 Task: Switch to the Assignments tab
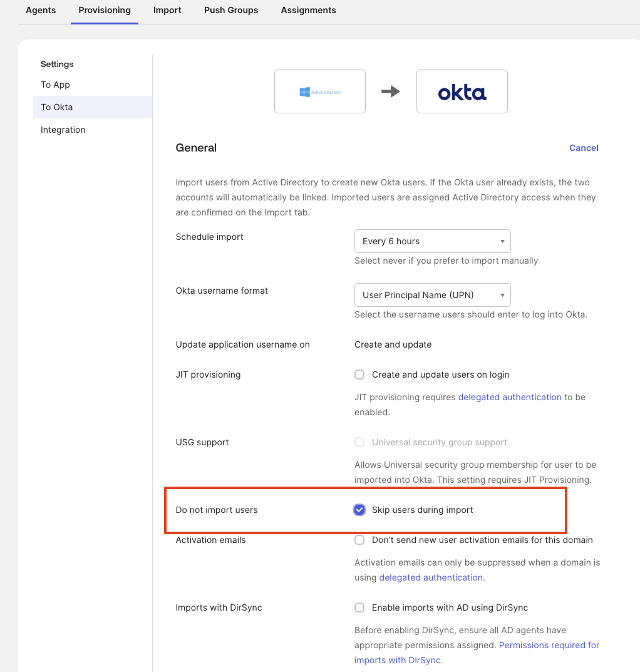pyautogui.click(x=308, y=10)
